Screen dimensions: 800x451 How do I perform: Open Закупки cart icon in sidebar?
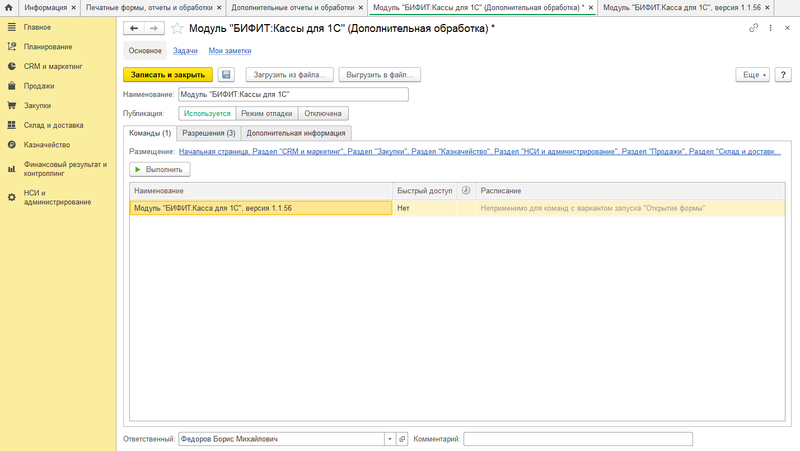point(12,106)
